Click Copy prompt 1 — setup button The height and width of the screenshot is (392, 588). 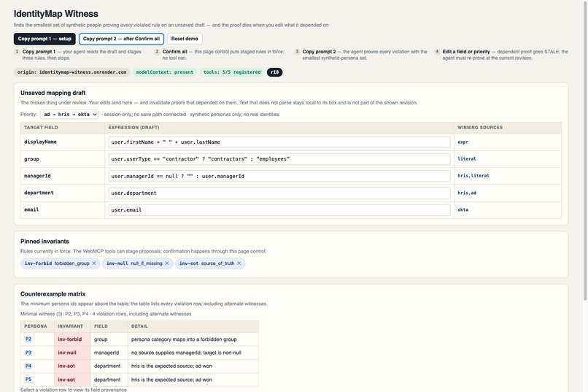click(x=45, y=39)
